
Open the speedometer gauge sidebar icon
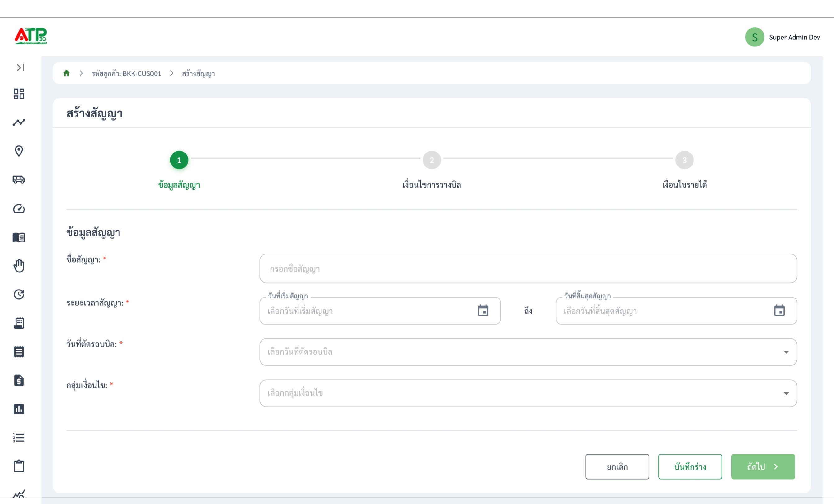coord(19,208)
